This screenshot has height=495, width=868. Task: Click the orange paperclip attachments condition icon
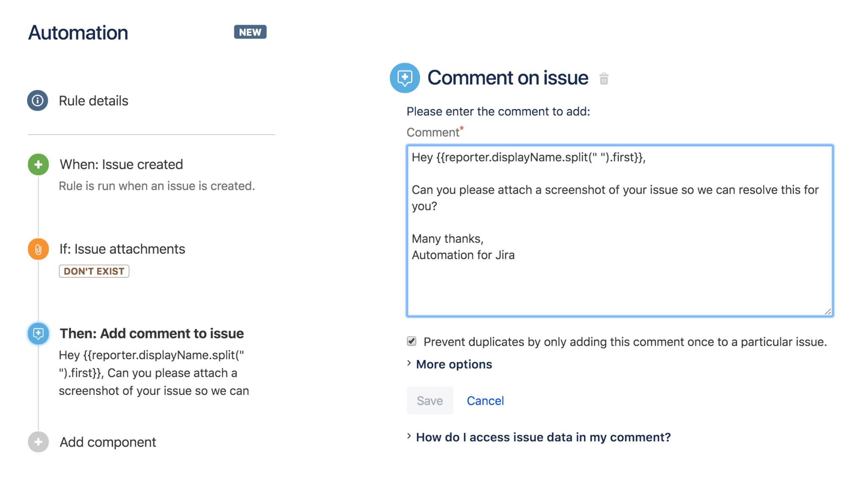38,249
